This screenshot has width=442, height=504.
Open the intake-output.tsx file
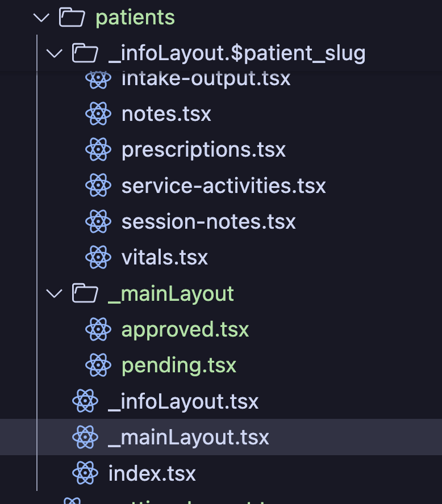click(x=206, y=79)
